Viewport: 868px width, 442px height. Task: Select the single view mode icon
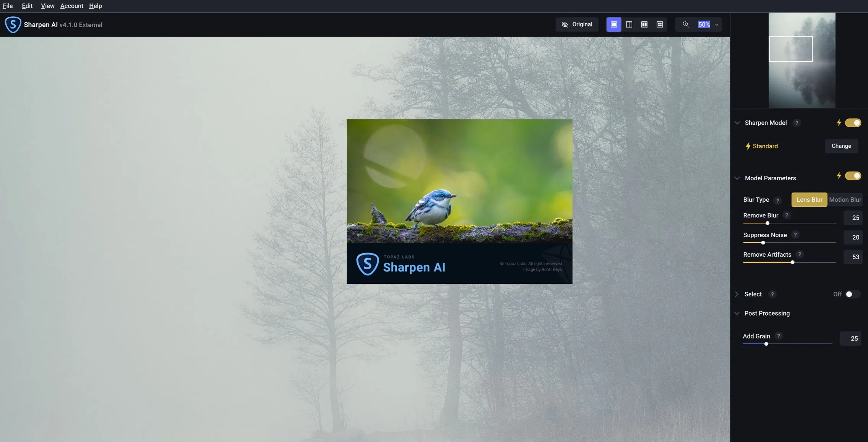(614, 24)
